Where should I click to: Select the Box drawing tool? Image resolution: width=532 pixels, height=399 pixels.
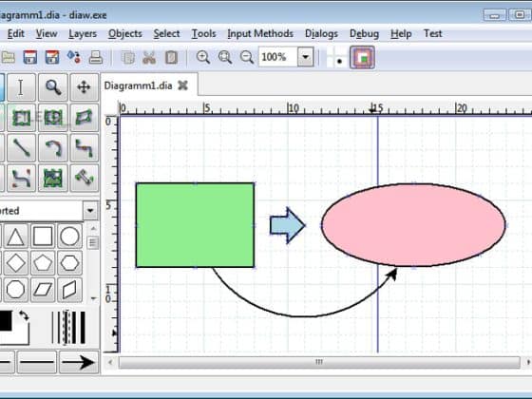pos(21,118)
